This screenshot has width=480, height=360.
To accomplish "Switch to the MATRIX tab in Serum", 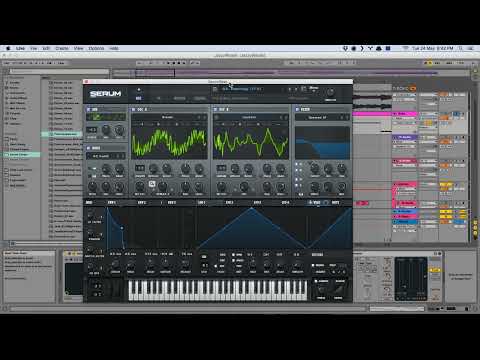I will click(x=179, y=98).
